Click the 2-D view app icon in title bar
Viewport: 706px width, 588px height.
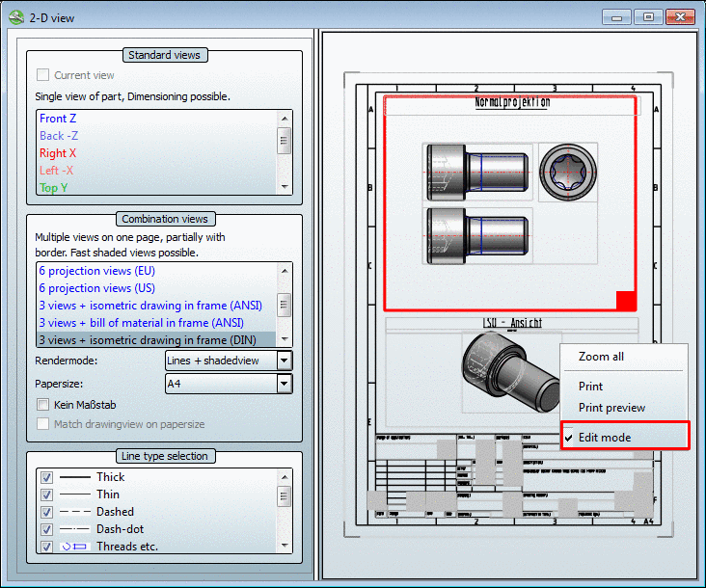pos(16,17)
